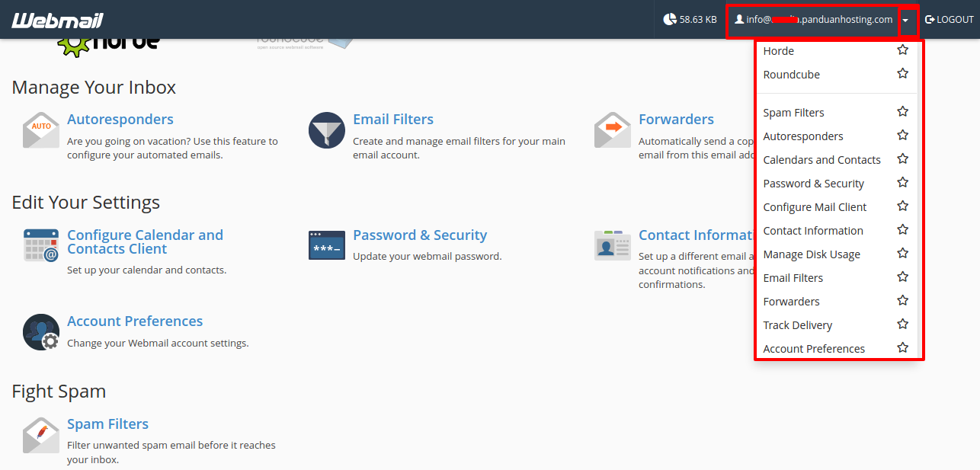Click the Autoresponders text link
The image size is (980, 470).
click(x=120, y=119)
